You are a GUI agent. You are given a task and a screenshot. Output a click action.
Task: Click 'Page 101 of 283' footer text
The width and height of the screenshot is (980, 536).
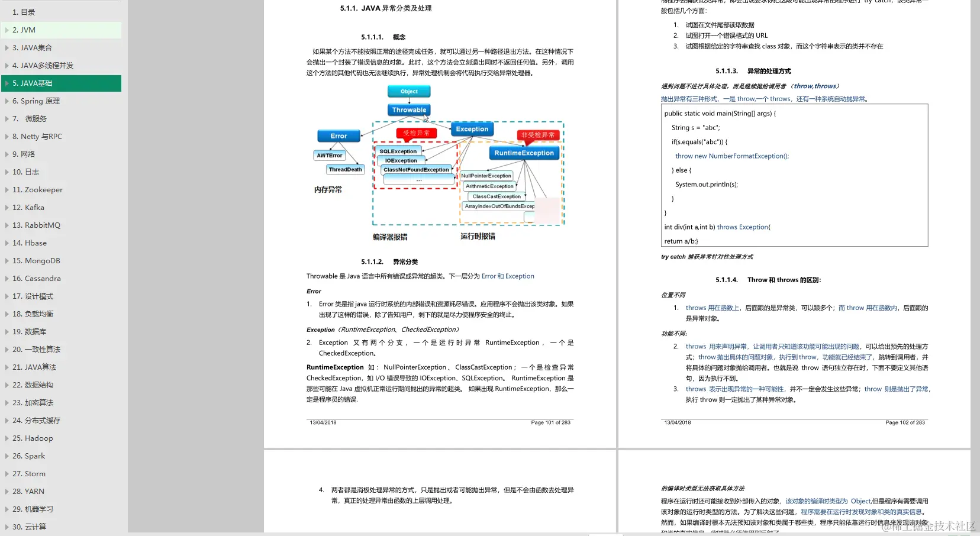[x=550, y=422]
